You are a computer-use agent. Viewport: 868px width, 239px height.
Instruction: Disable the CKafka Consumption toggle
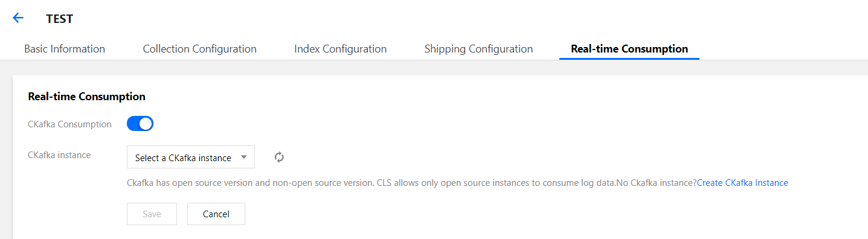(140, 124)
